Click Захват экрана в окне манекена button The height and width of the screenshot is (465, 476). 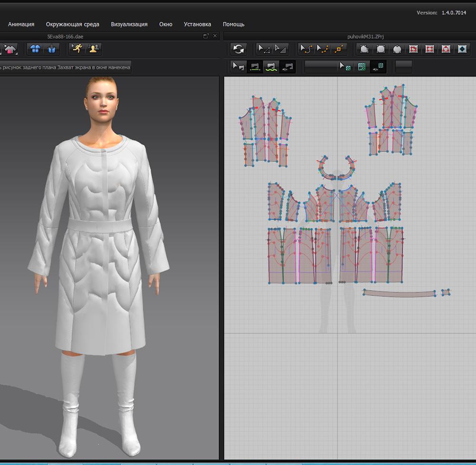pos(94,67)
